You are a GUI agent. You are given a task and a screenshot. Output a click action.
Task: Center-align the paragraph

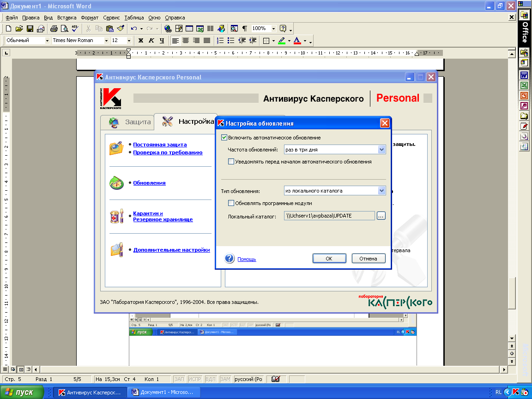[186, 40]
